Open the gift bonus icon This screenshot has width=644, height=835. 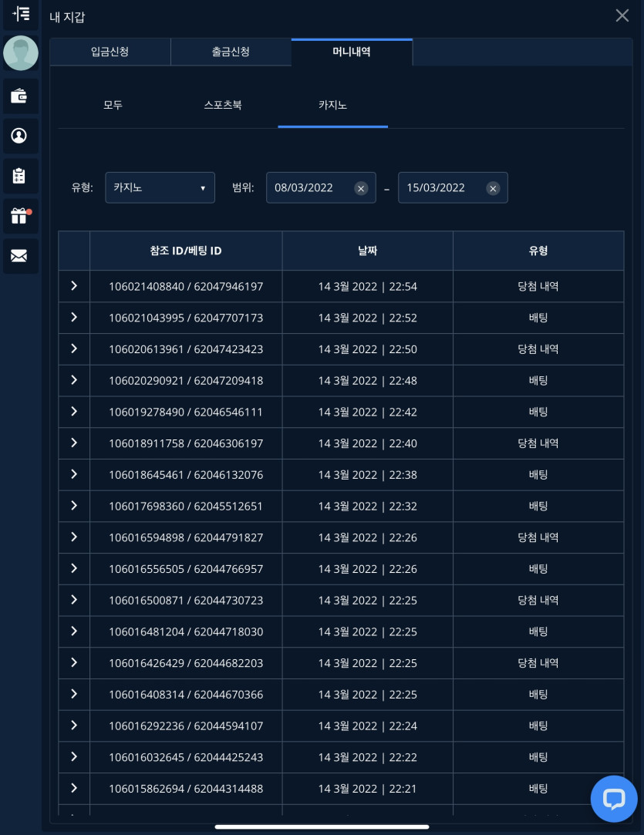(x=19, y=216)
